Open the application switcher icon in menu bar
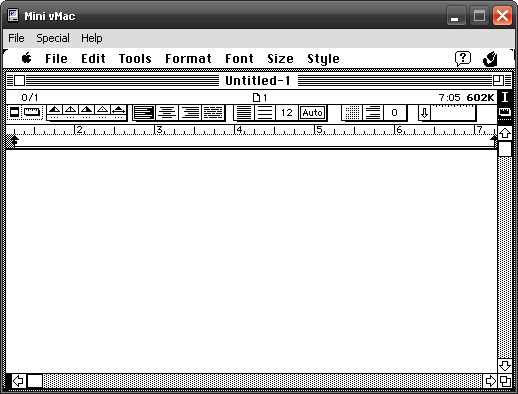This screenshot has width=518, height=394. [x=490, y=59]
